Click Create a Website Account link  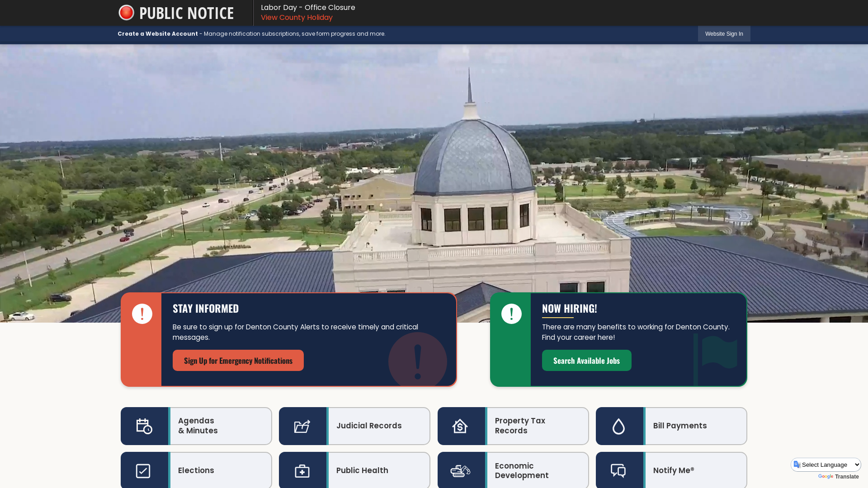coord(157,33)
